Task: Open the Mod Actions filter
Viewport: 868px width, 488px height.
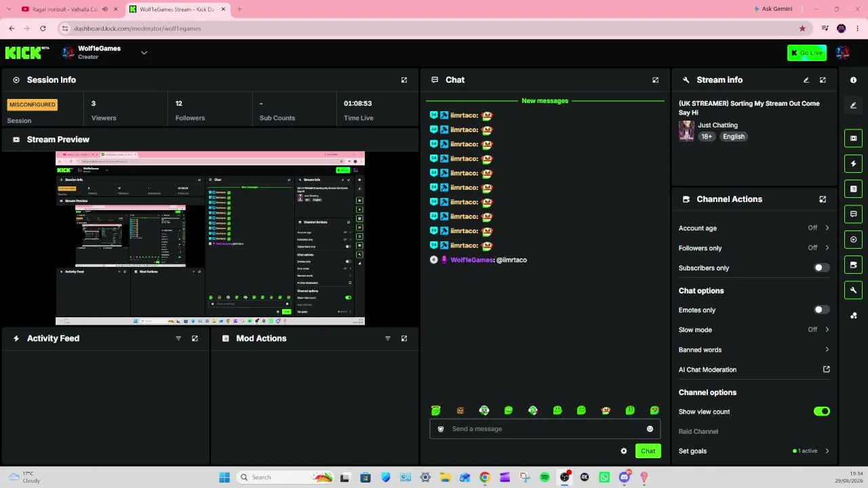Action: [388, 338]
